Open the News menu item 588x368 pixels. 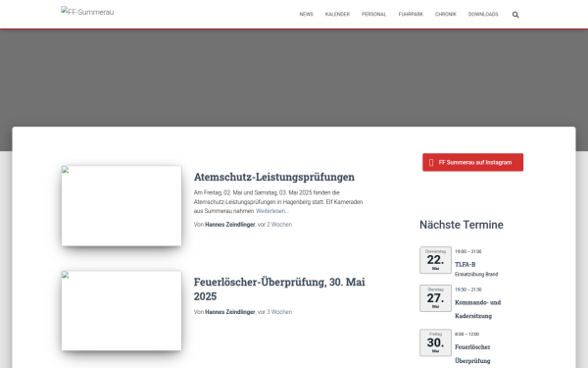pos(306,15)
